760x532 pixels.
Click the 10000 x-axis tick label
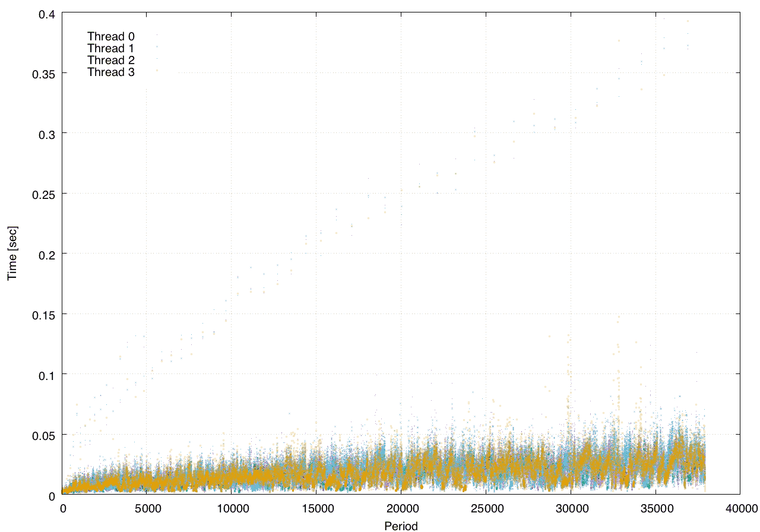(232, 508)
